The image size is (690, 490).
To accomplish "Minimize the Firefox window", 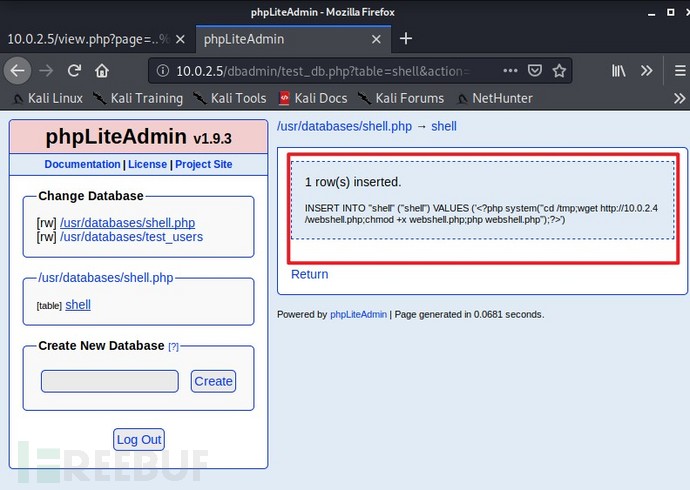I will point(651,13).
